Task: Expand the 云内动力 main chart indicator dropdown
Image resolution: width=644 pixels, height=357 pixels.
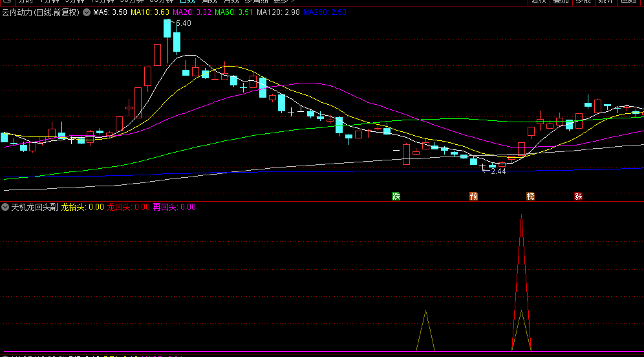Action: coord(86,12)
